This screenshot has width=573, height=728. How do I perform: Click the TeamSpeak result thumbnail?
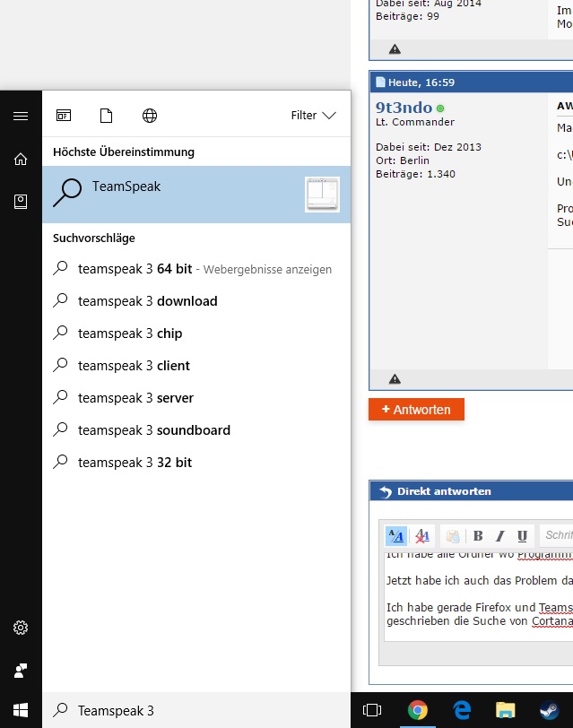(322, 195)
